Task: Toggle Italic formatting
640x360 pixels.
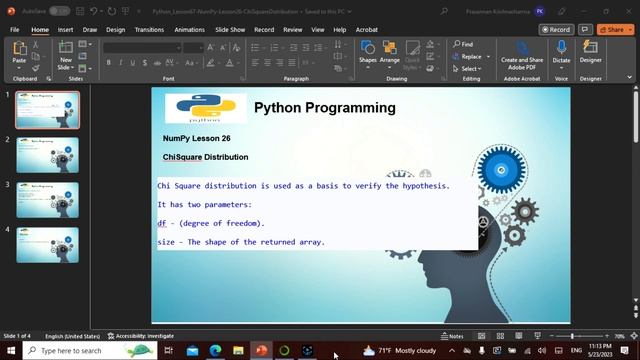Action: (x=121, y=63)
